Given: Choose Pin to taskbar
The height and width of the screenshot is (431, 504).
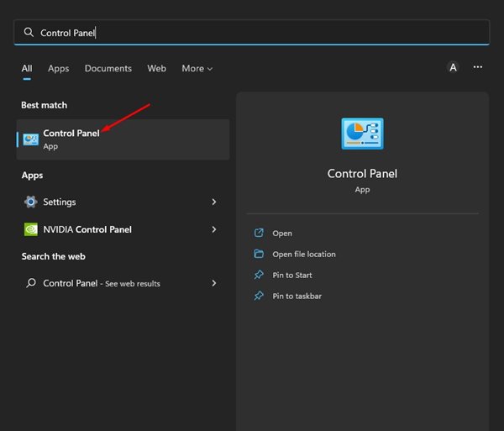Looking at the screenshot, I should pos(297,296).
